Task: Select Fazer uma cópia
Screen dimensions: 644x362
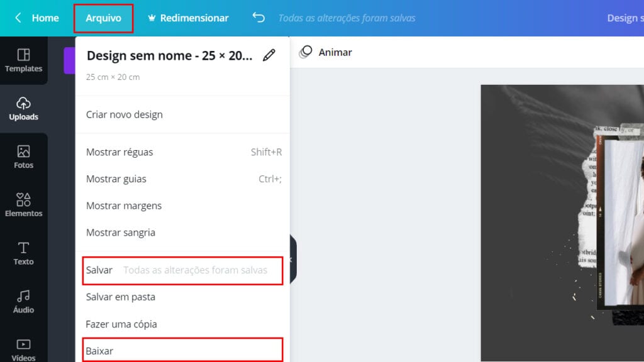Action: point(182,324)
